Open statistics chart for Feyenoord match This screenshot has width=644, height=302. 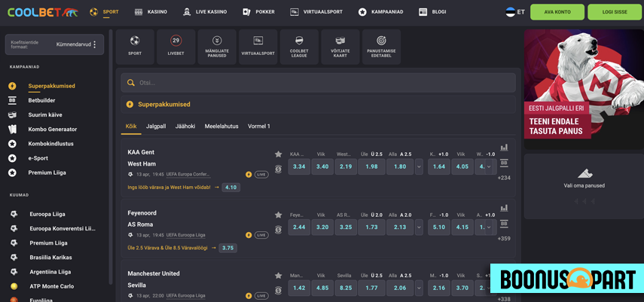point(504,208)
